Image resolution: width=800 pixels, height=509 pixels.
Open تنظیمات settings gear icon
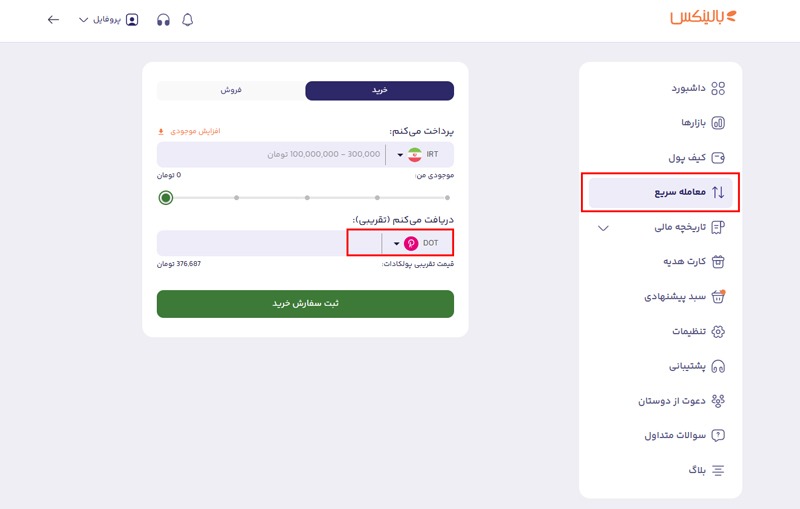[718, 332]
